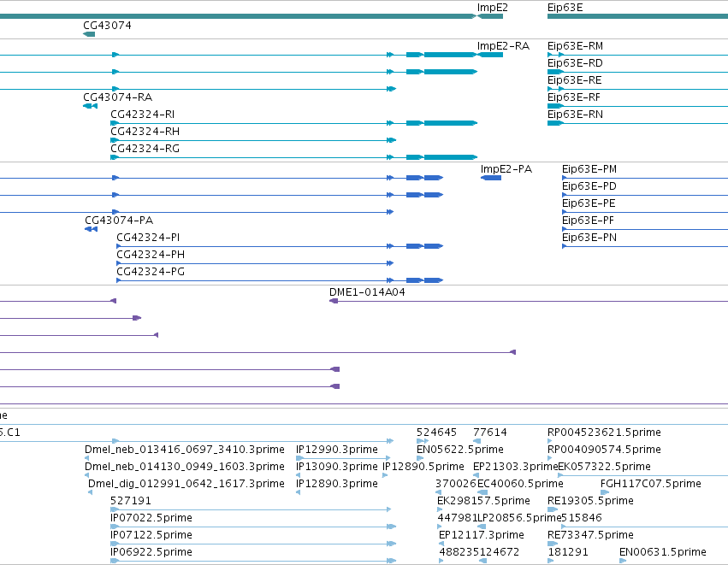Select RP004090574.5prime EST label
This screenshot has height=565, width=728.
click(x=604, y=450)
